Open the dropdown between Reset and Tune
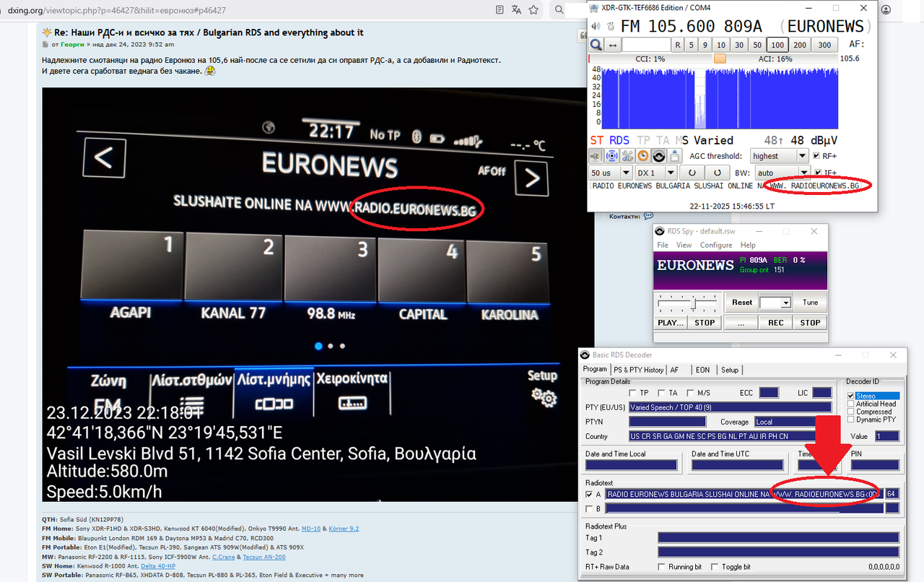 point(775,303)
